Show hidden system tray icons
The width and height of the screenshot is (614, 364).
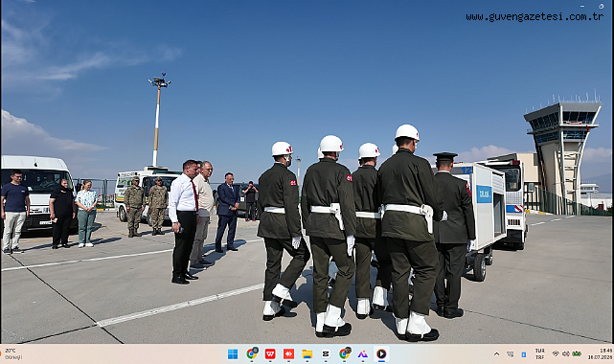click(496, 353)
